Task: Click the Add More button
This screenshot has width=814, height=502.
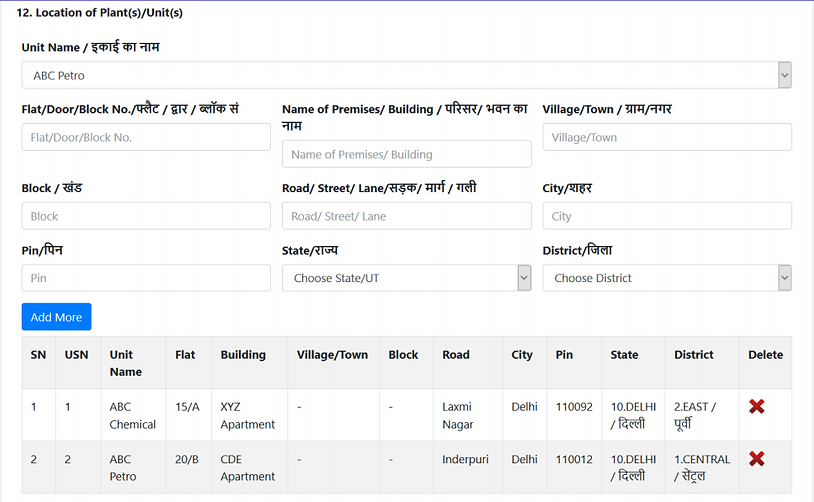Action: [x=56, y=317]
